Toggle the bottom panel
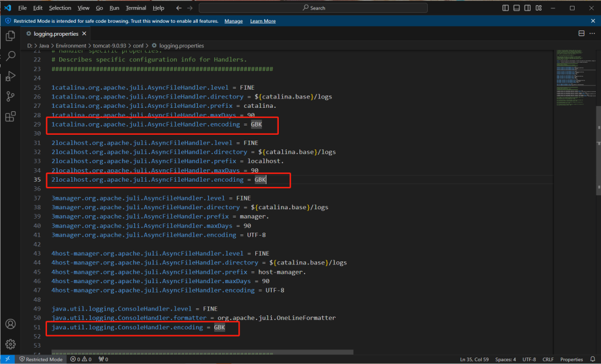 516,8
